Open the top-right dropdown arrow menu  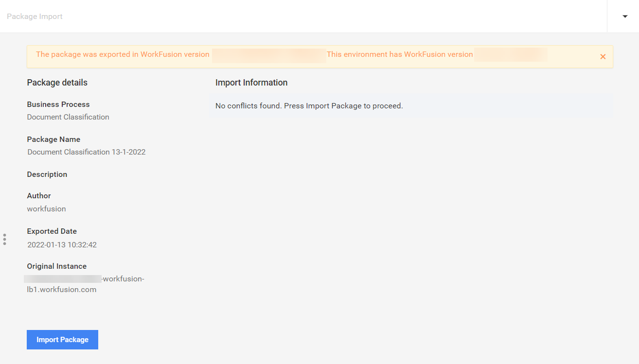point(625,17)
